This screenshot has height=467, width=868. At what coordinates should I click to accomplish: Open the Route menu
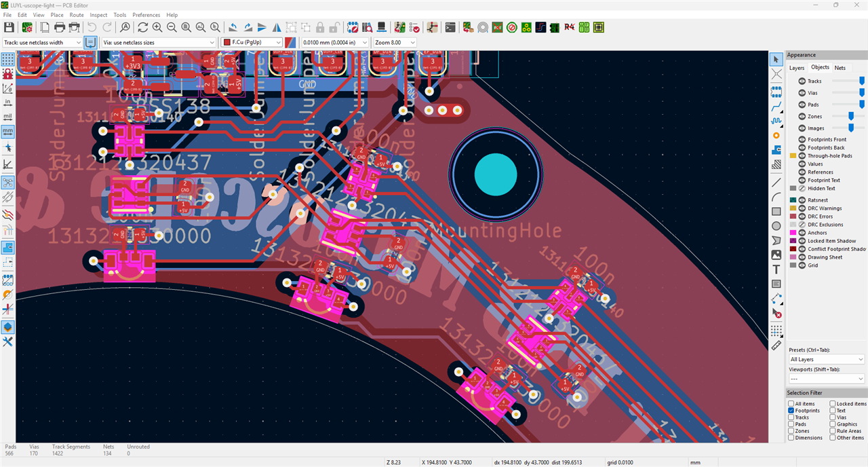77,15
